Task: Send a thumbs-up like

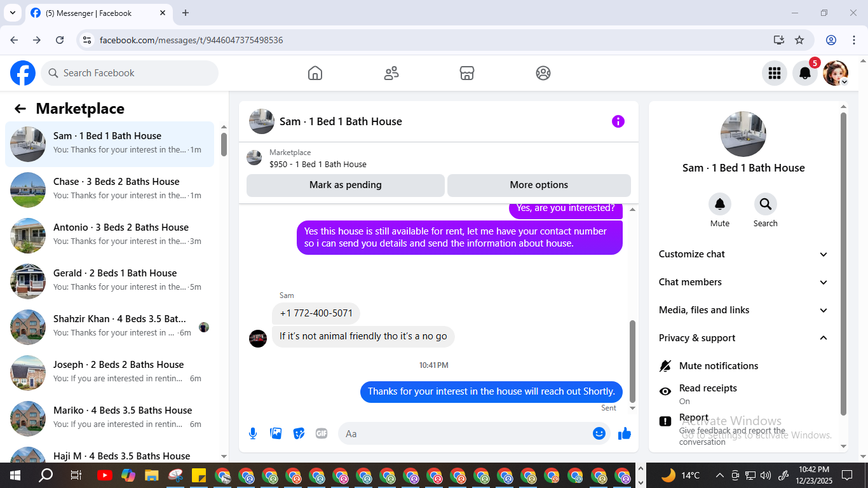Action: (x=625, y=433)
